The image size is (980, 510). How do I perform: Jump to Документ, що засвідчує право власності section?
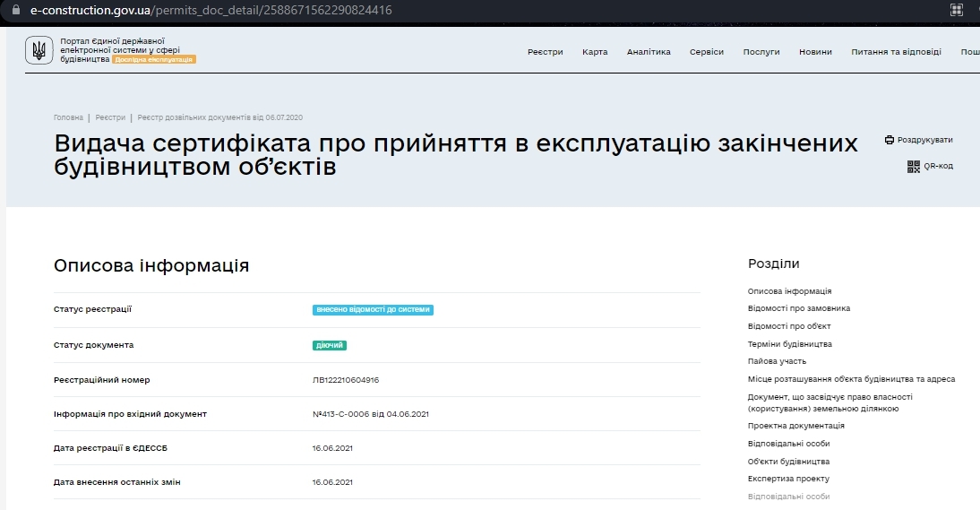[830, 402]
